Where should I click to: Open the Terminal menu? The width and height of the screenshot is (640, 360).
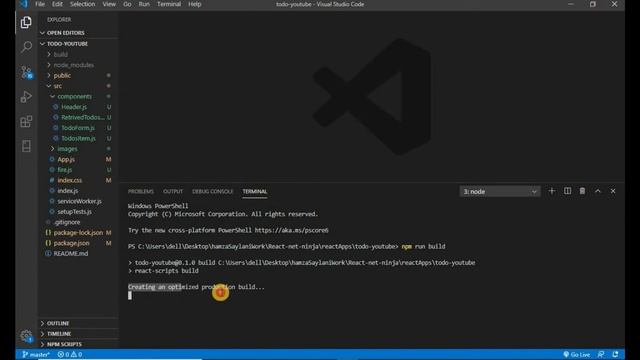169,4
